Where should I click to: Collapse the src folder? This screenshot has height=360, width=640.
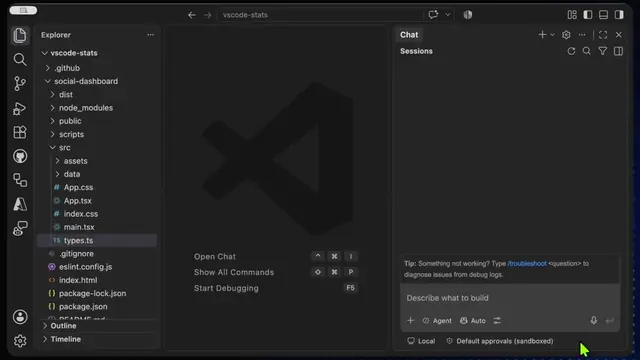coord(60,148)
